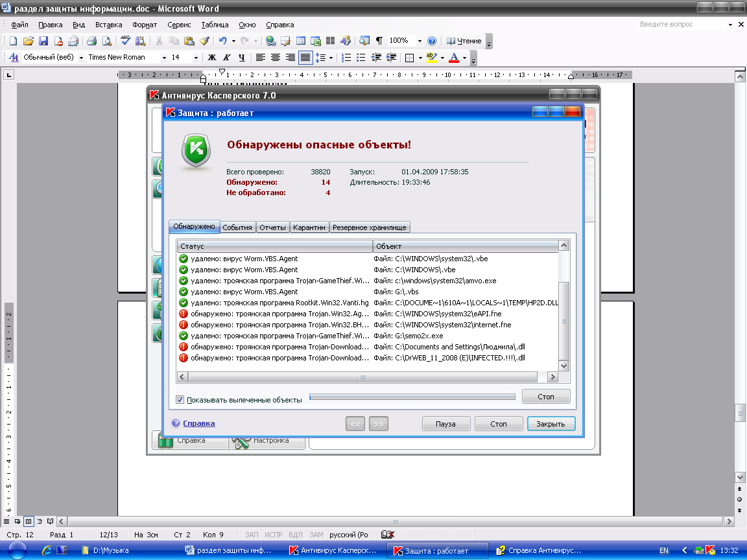
Task: Show paragraph marks with the pilcrow
Action: 379,41
